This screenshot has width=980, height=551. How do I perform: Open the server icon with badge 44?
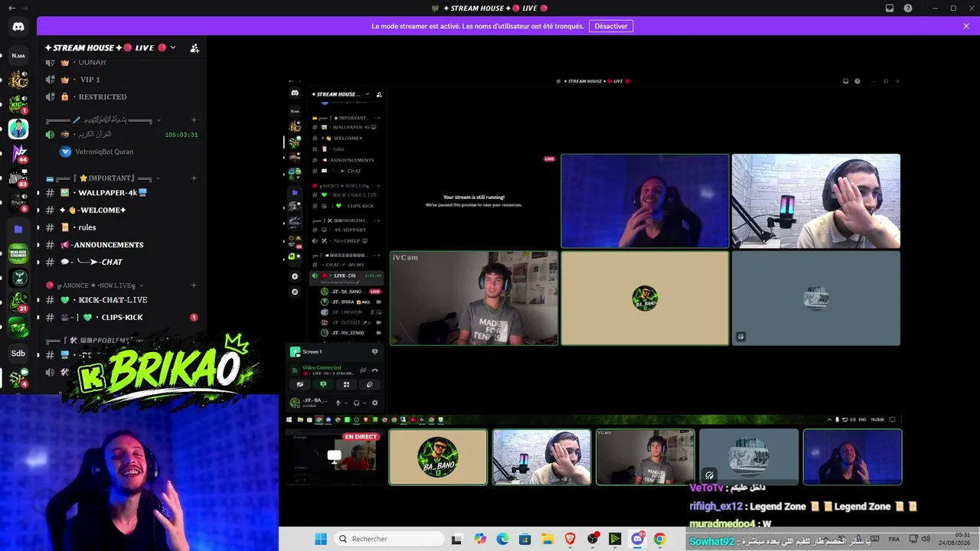click(x=18, y=153)
